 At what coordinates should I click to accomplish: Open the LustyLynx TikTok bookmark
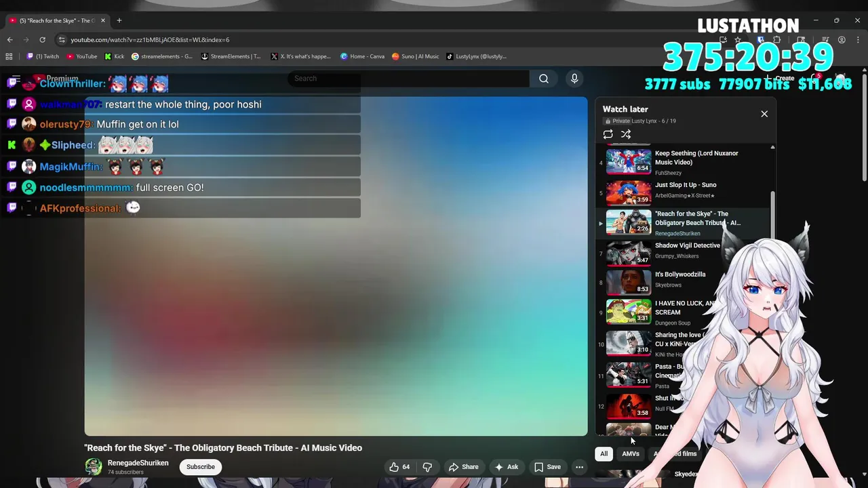pos(476,57)
